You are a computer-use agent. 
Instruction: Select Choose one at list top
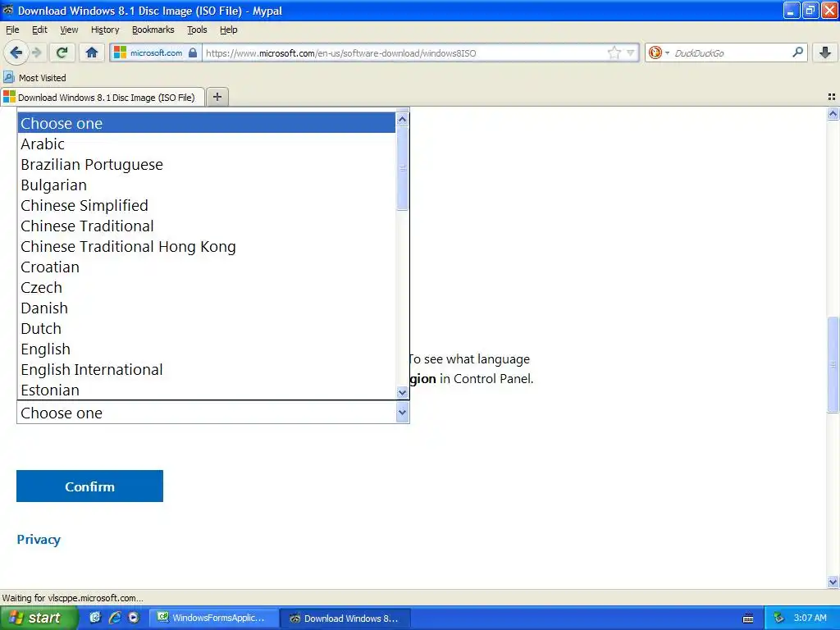tap(207, 123)
